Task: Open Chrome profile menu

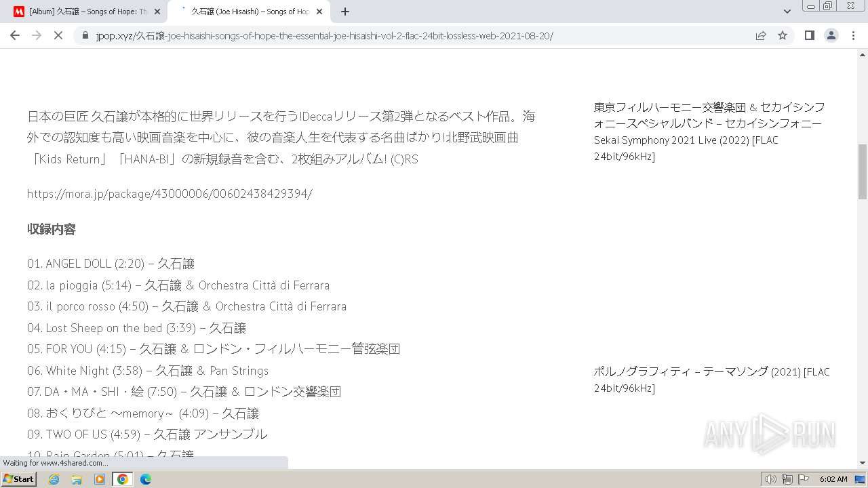Action: (831, 35)
